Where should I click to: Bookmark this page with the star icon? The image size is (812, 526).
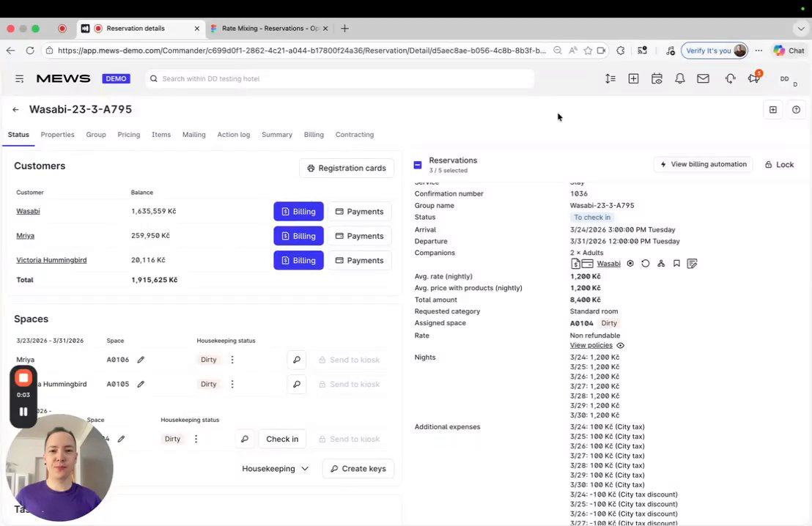(587, 51)
